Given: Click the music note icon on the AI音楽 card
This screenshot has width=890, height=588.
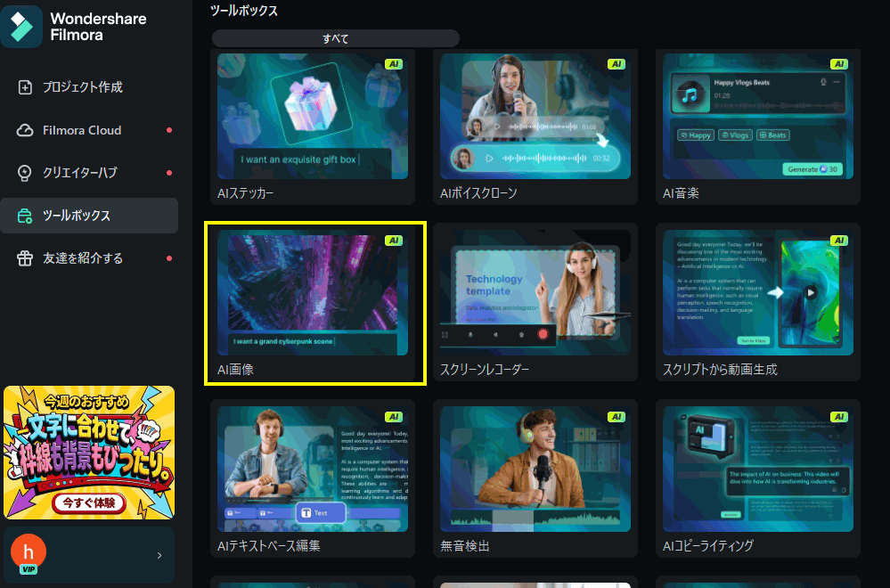Looking at the screenshot, I should [690, 94].
